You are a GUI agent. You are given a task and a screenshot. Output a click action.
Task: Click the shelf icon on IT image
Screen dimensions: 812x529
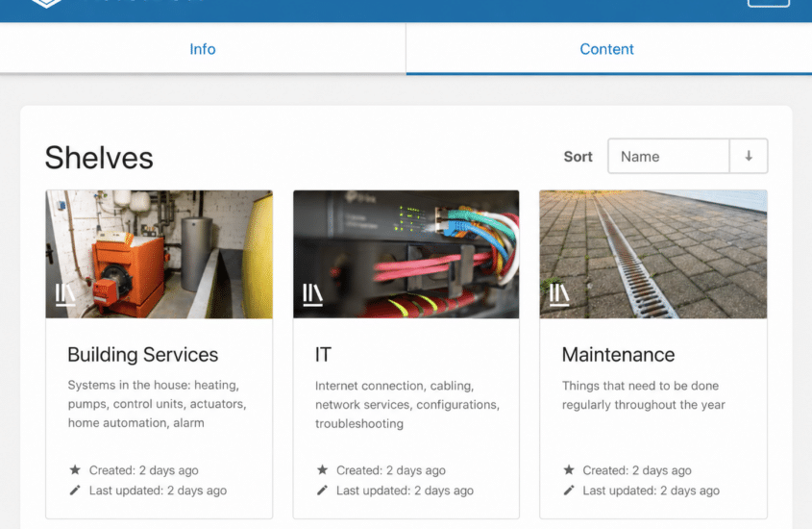point(312,295)
